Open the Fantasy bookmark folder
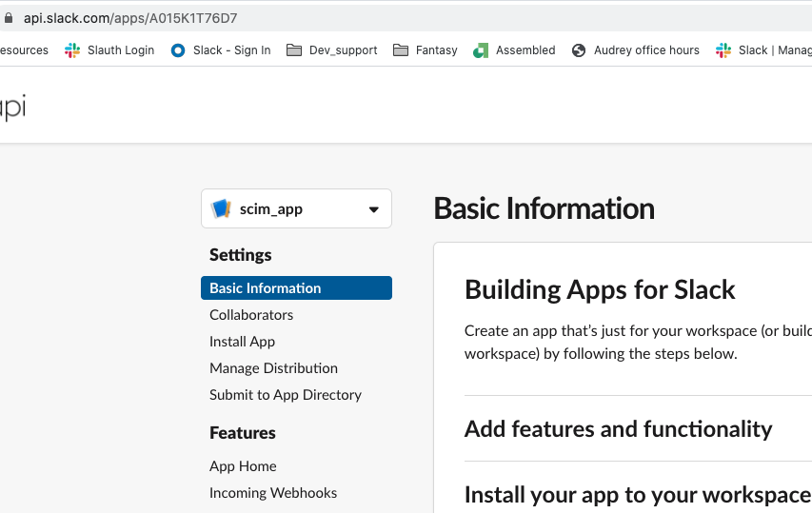 426,50
